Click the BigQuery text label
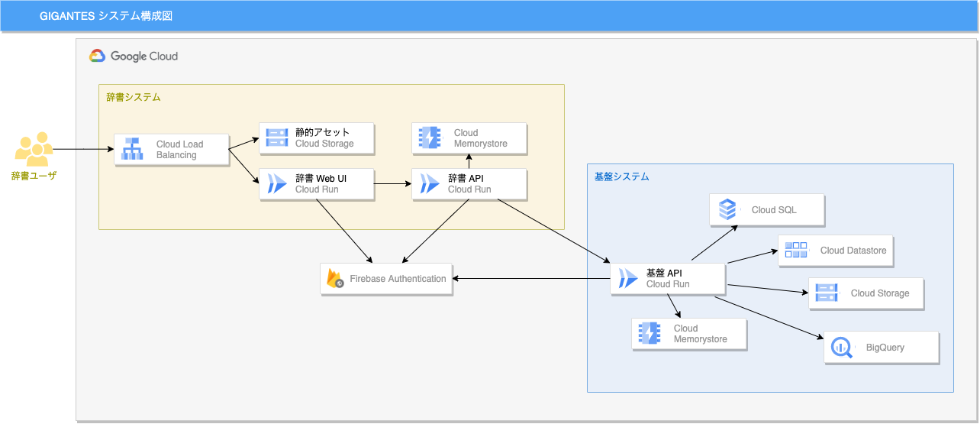The width and height of the screenshot is (980, 424). [885, 348]
